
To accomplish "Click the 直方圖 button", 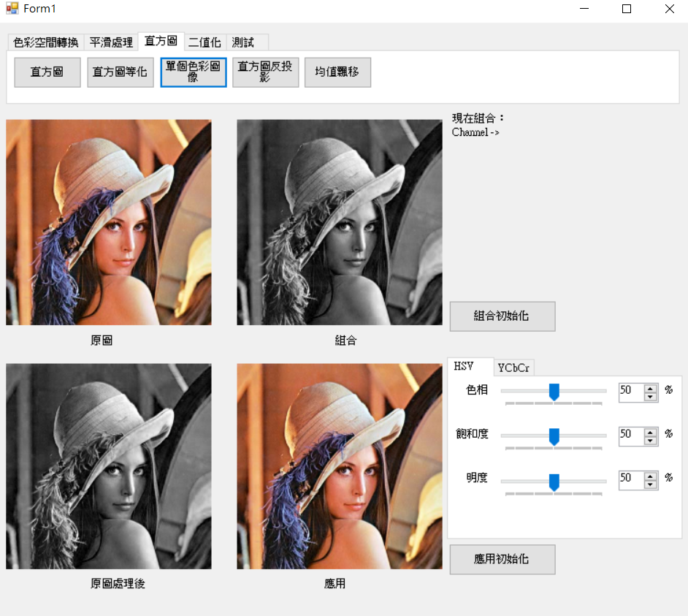I will (x=47, y=72).
